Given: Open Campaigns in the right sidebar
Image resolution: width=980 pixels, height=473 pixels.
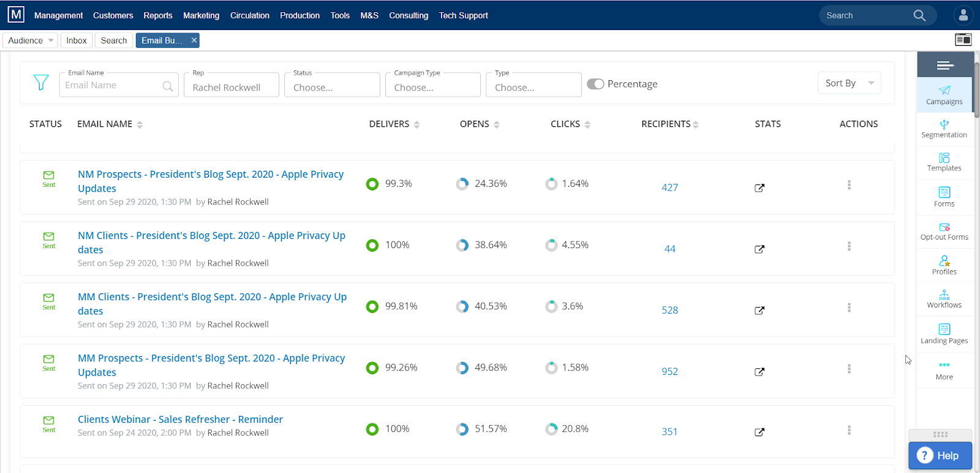Looking at the screenshot, I should point(944,95).
